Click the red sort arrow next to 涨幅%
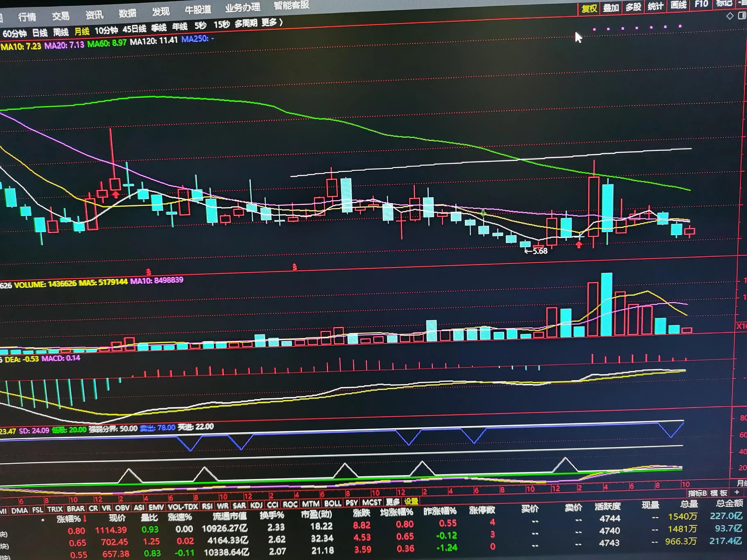Viewport: 747px width, 560px height. 85,519
